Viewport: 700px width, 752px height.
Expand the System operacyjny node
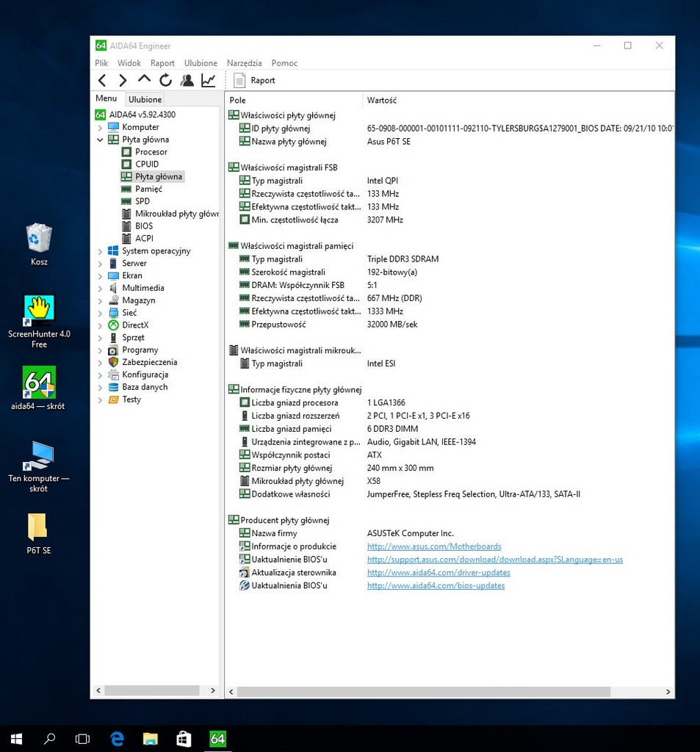100,251
